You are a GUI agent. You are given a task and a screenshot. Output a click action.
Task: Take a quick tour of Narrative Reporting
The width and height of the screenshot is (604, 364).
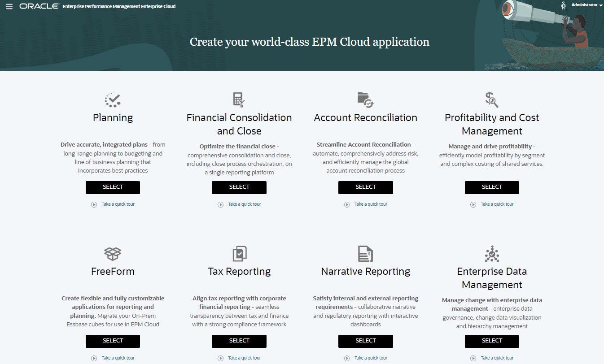pyautogui.click(x=370, y=358)
